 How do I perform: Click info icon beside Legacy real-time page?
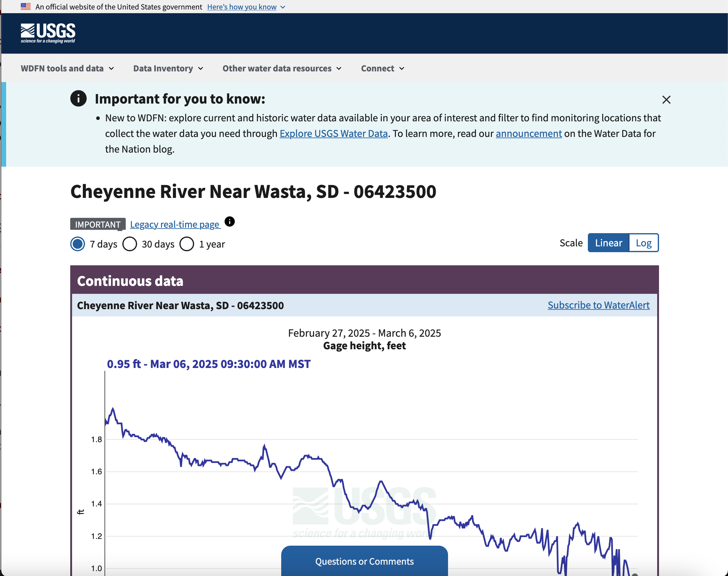[x=229, y=222]
